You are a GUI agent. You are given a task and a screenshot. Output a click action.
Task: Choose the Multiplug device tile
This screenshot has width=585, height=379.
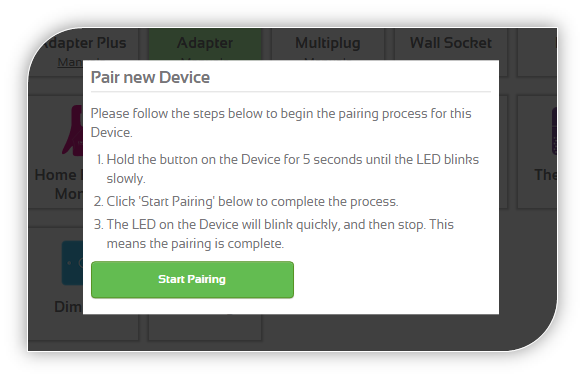coord(328,44)
